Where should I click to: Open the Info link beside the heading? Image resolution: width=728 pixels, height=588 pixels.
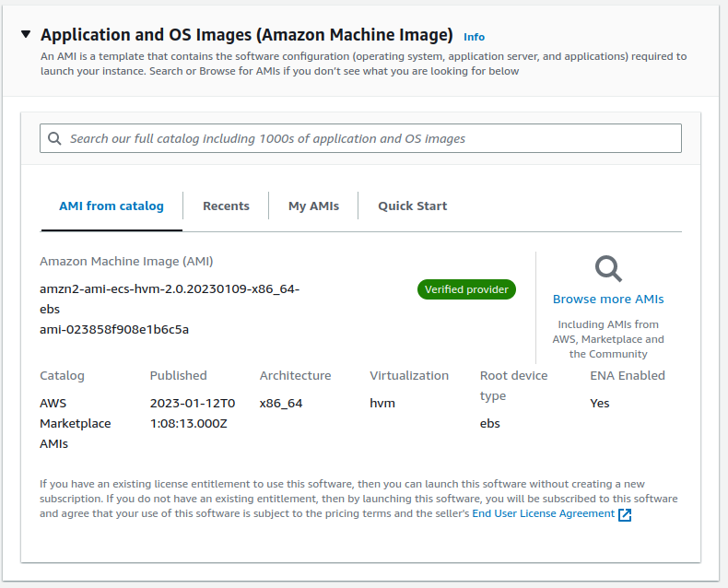[x=474, y=37]
